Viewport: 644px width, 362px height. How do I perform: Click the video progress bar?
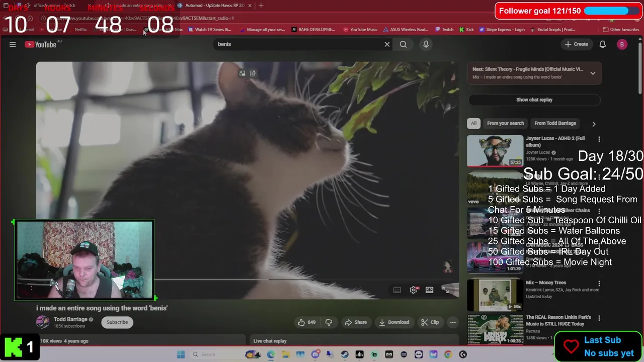click(x=247, y=280)
